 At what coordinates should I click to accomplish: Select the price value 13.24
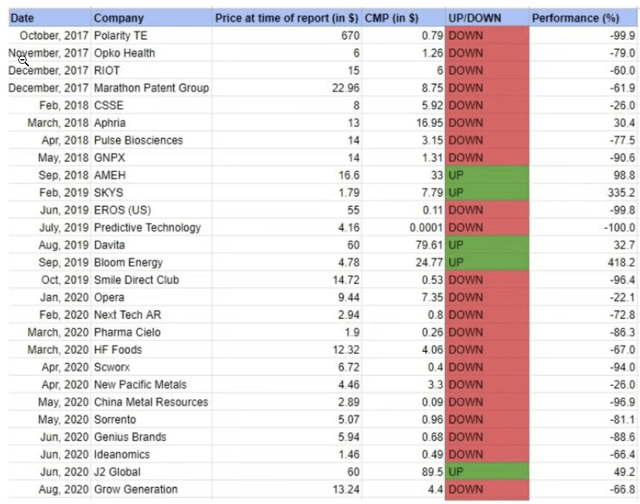[346, 490]
